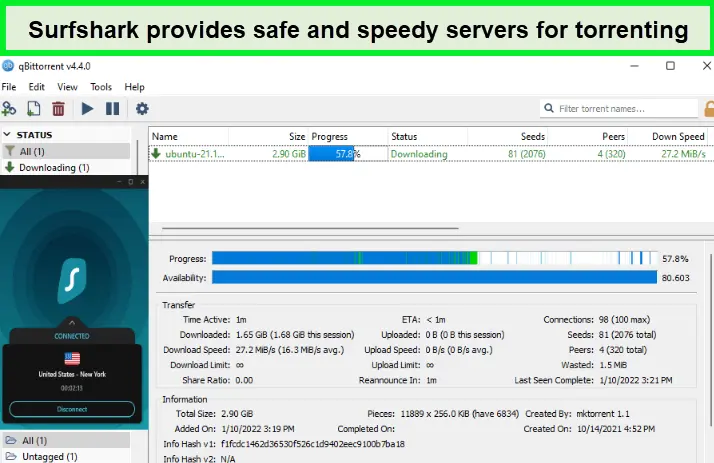Click the Disconnect button in Surfshark
Screen dimensions: 714x463
point(72,409)
